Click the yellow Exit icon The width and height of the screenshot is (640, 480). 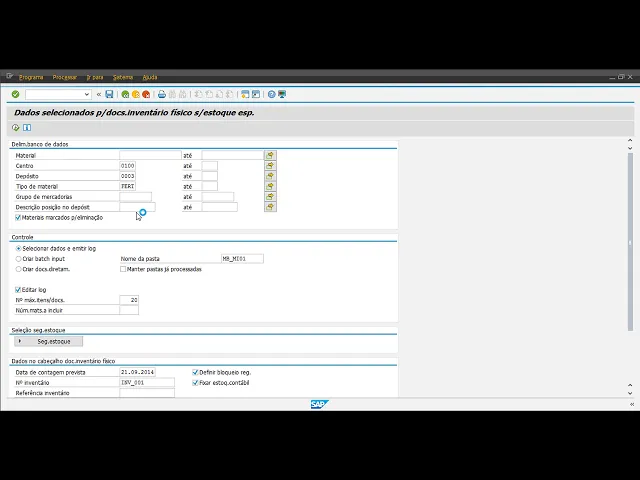pos(136,94)
